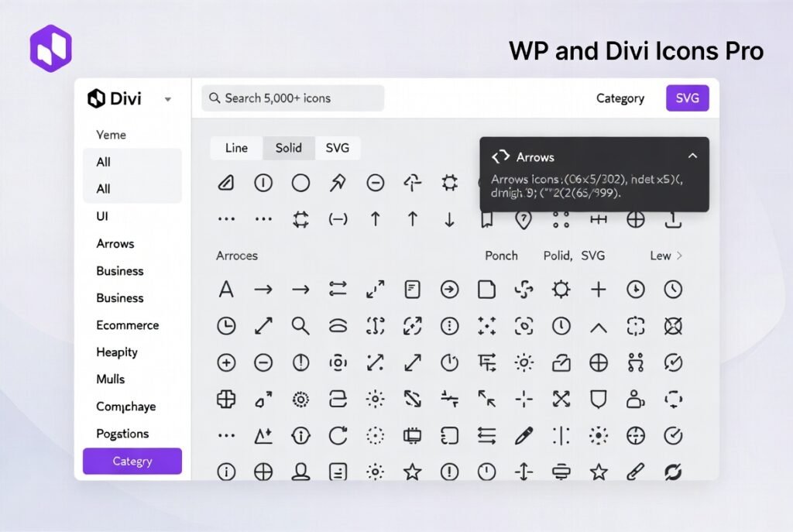Choose the solid pencil icon
Image resolution: width=793 pixels, height=532 pixels.
coord(524,435)
